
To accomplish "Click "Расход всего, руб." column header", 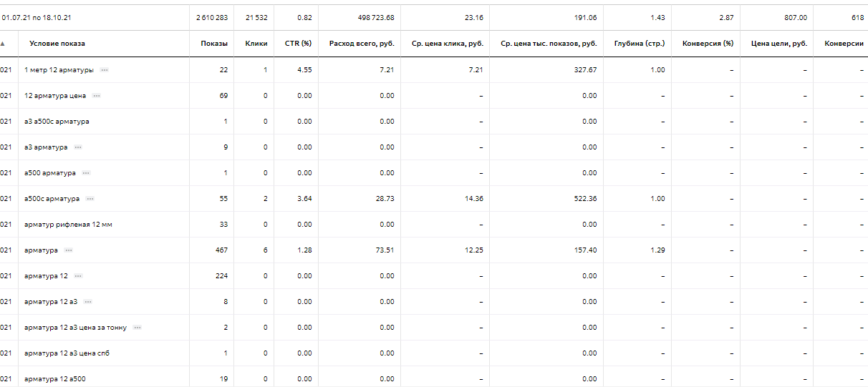I will 362,44.
